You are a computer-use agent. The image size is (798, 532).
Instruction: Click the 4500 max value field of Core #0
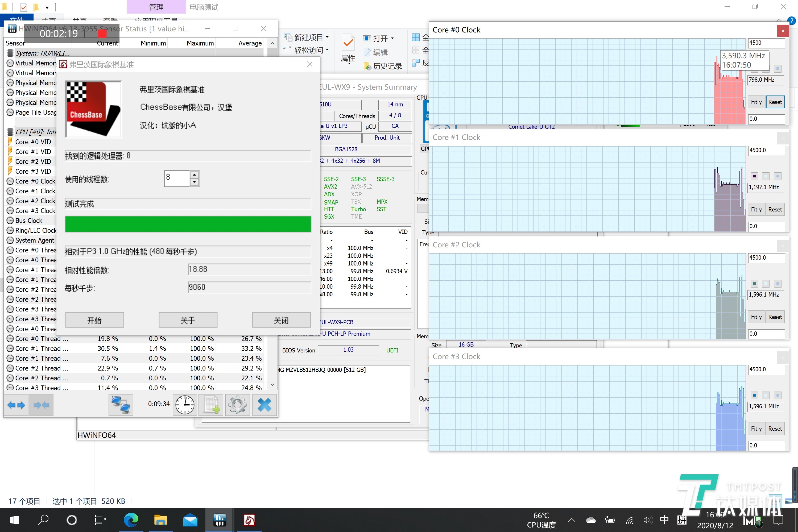[766, 43]
